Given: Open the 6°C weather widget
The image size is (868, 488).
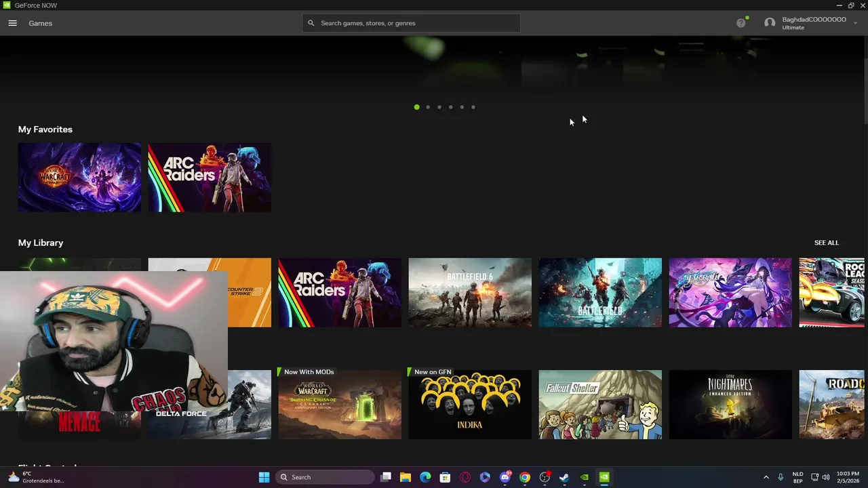Looking at the screenshot, I should point(37,477).
